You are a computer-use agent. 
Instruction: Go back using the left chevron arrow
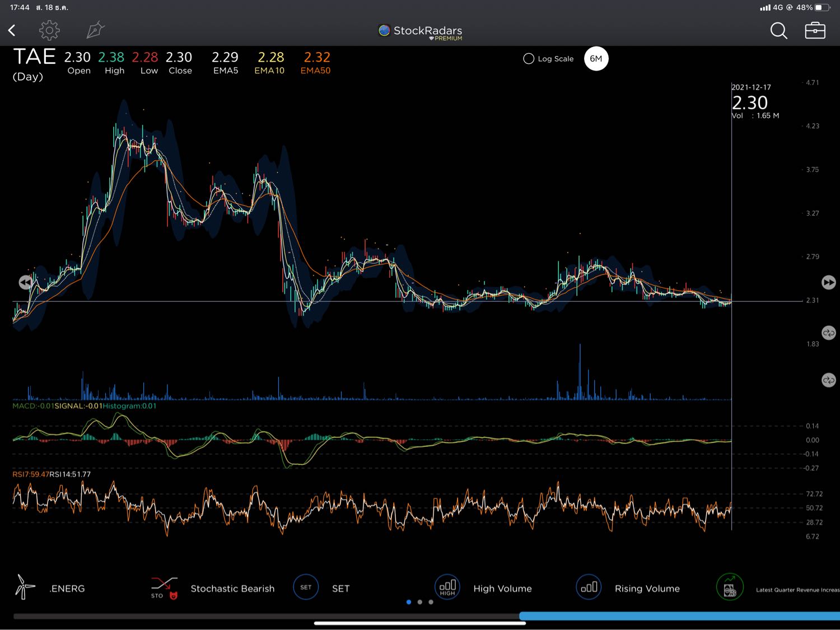pos(12,30)
